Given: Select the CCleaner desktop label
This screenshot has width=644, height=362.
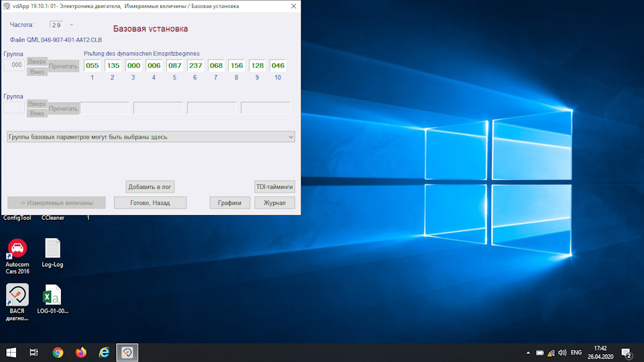Looking at the screenshot, I should (52, 218).
